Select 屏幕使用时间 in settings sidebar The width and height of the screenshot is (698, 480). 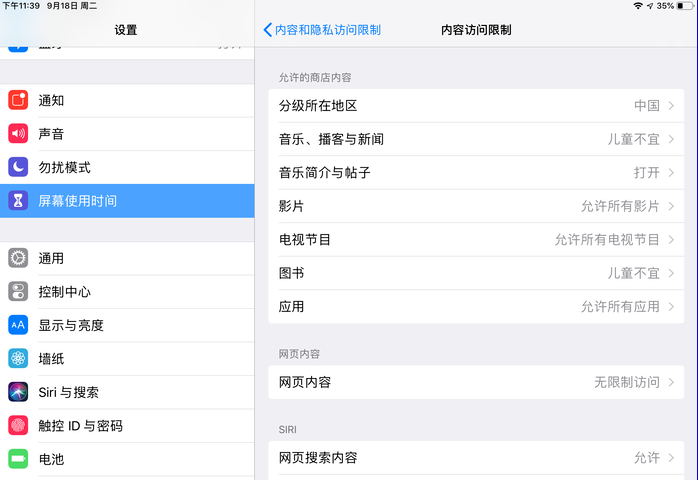(127, 201)
